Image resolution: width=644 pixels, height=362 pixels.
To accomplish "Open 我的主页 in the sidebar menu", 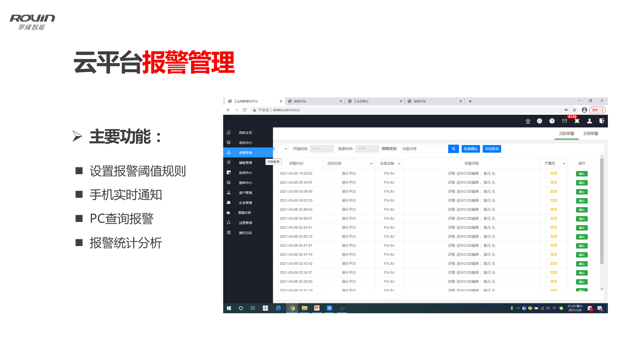I will pos(248,132).
